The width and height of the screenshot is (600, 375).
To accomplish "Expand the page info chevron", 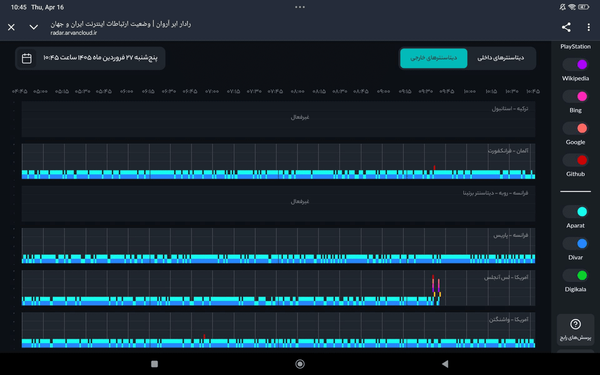I will point(34,27).
